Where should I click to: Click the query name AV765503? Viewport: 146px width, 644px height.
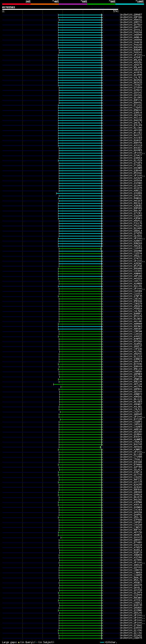8,8
